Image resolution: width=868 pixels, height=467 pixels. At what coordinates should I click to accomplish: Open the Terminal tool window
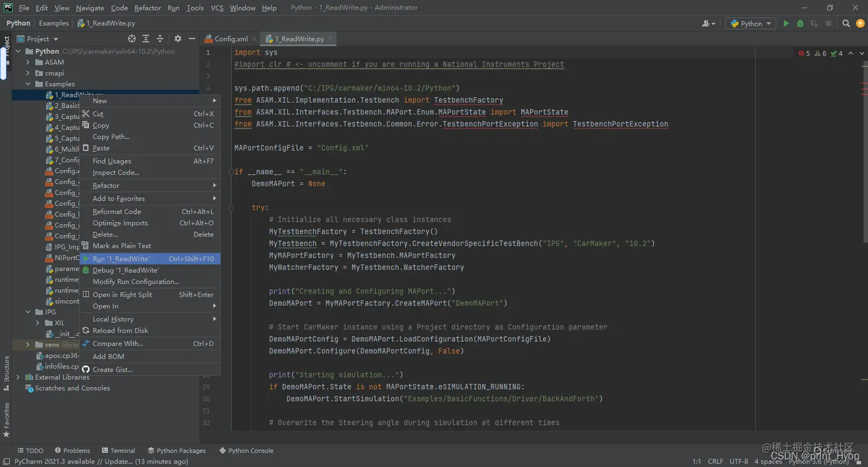click(118, 451)
